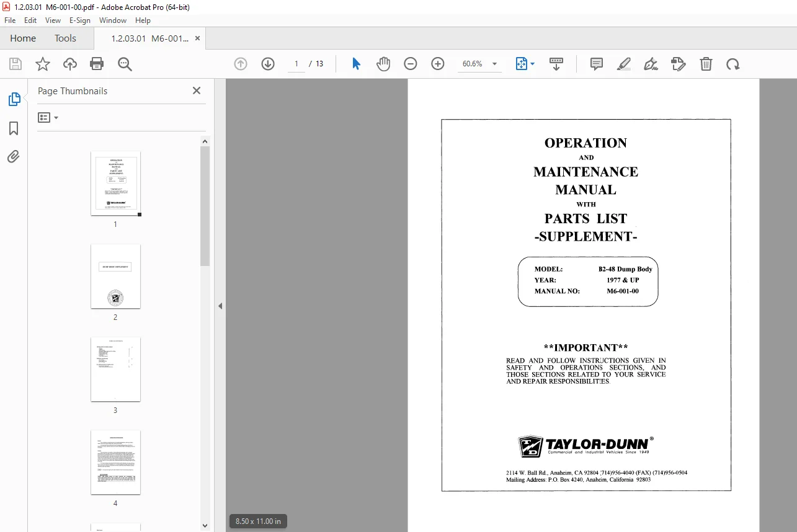Click the fit page view icon
797x532 pixels.
521,64
